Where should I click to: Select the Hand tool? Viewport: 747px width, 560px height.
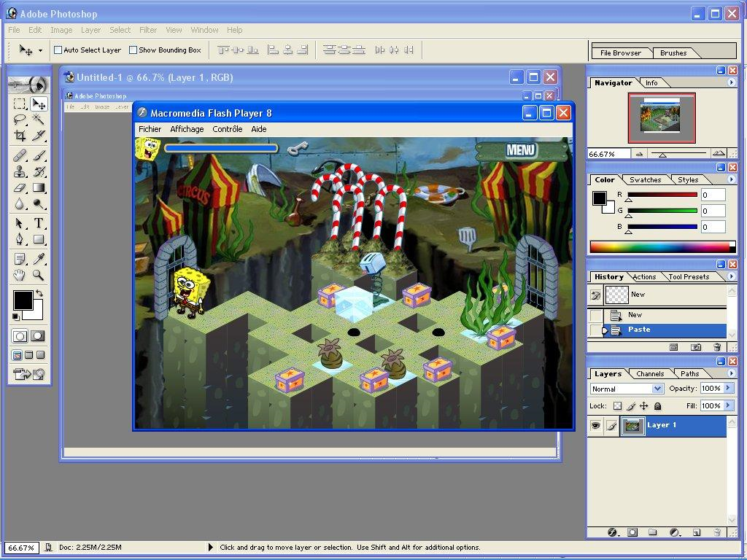coord(20,275)
